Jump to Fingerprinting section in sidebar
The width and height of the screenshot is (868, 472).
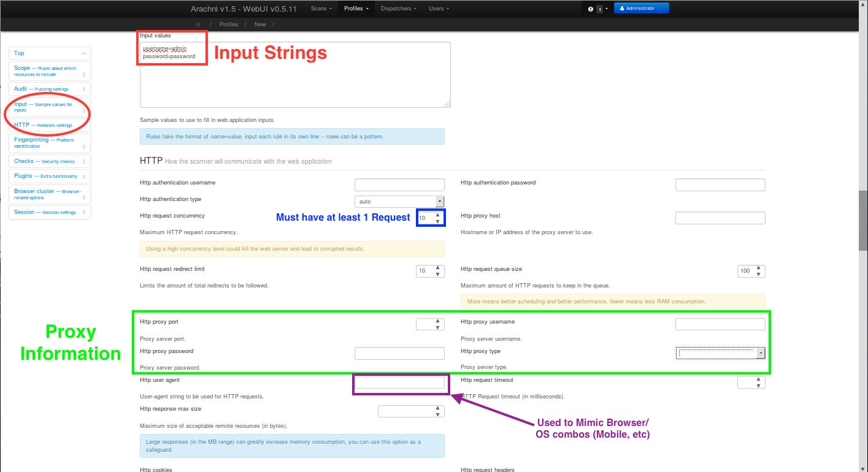coord(50,143)
